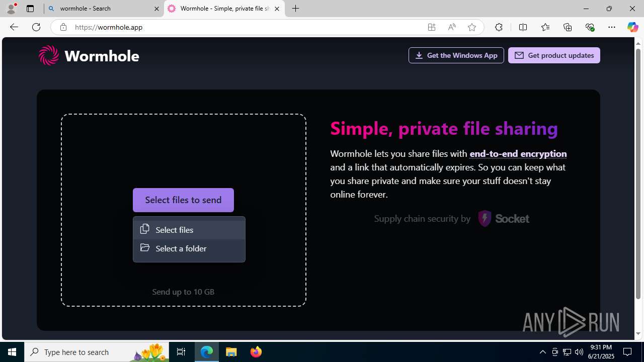Image resolution: width=644 pixels, height=362 pixels.
Task: Show hidden system tray icons
Action: pyautogui.click(x=543, y=352)
